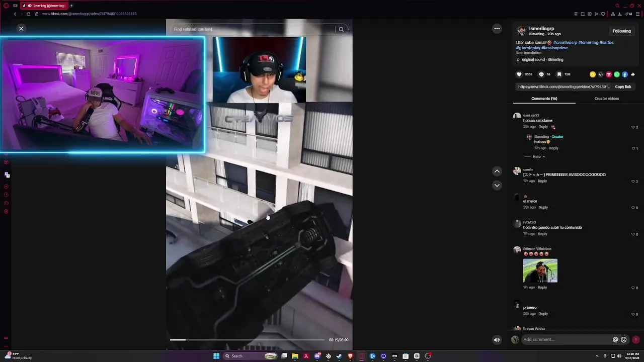Open Windows Start menu
Screen dimensions: 644x362
click(x=216, y=356)
